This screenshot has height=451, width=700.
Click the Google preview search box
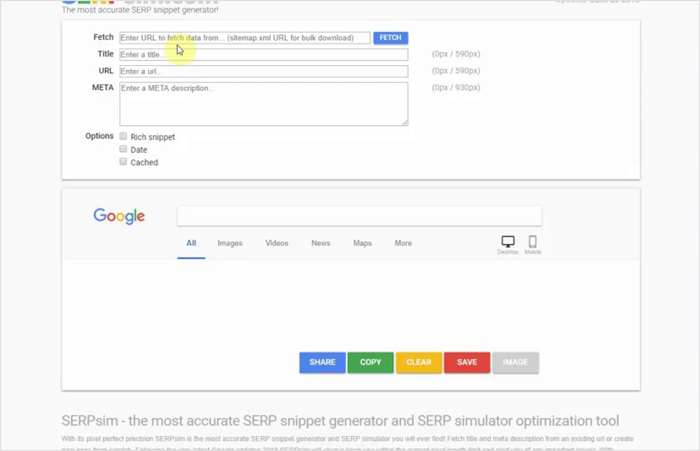(x=359, y=216)
